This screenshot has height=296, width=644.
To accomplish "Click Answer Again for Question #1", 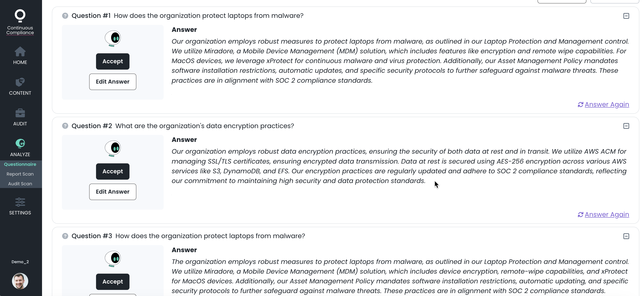I will pyautogui.click(x=603, y=104).
